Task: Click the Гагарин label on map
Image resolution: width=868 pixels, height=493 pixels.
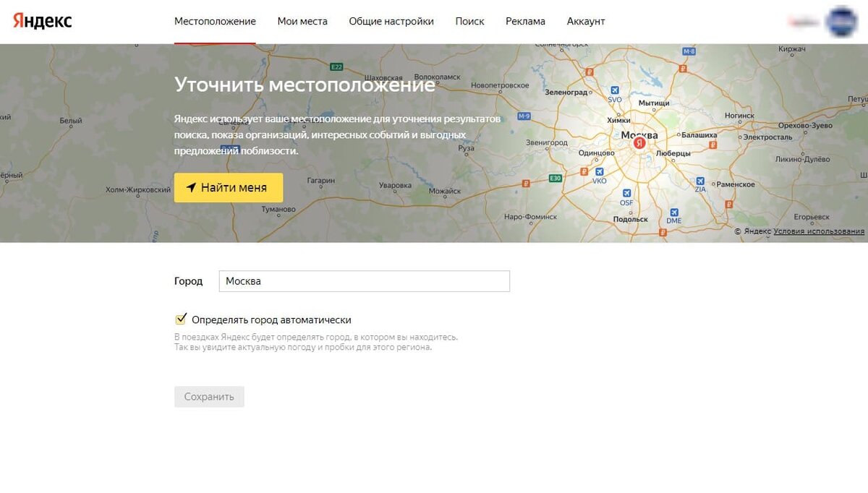Action: point(320,180)
